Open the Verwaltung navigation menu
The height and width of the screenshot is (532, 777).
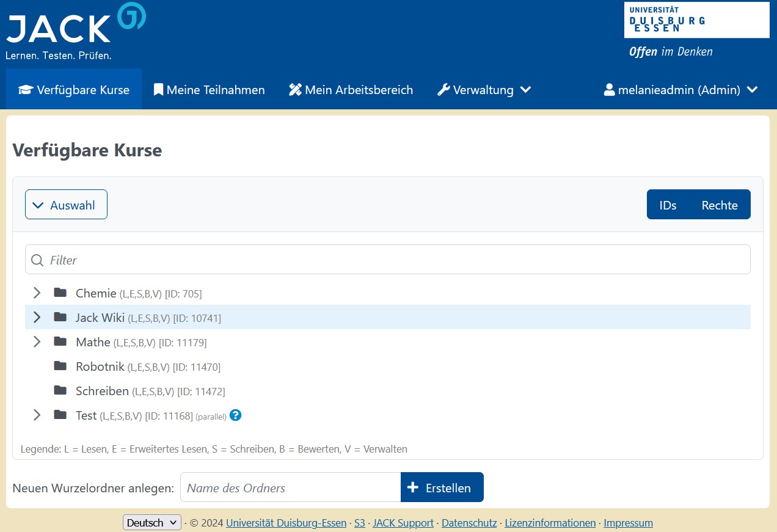[484, 90]
